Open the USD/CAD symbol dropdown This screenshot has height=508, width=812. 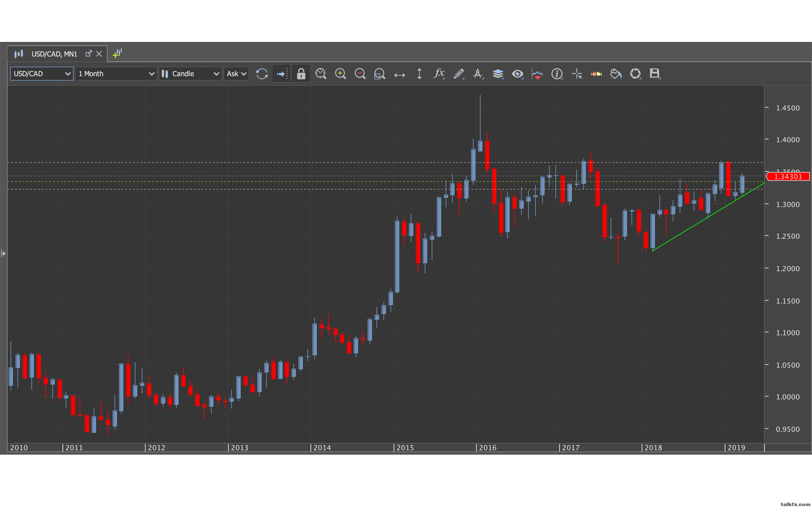42,74
